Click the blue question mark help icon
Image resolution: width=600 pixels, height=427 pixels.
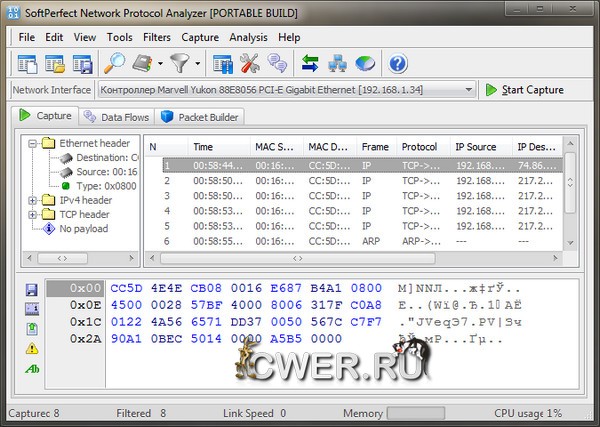(x=398, y=64)
